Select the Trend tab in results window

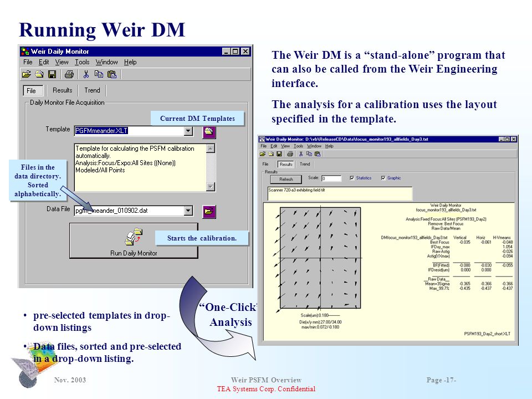[305, 164]
